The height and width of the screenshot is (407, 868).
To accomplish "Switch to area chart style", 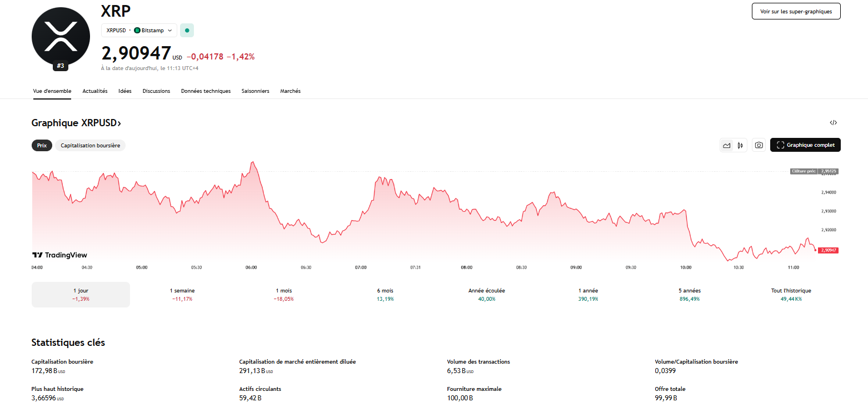I will [x=726, y=145].
